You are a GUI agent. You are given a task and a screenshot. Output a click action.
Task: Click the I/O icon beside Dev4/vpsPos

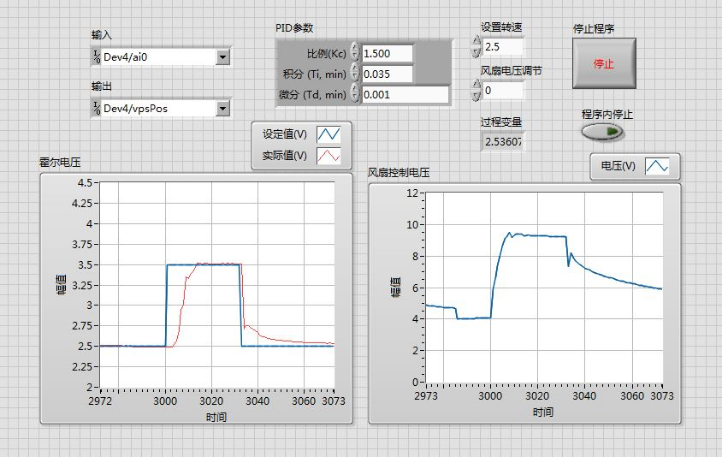96,108
